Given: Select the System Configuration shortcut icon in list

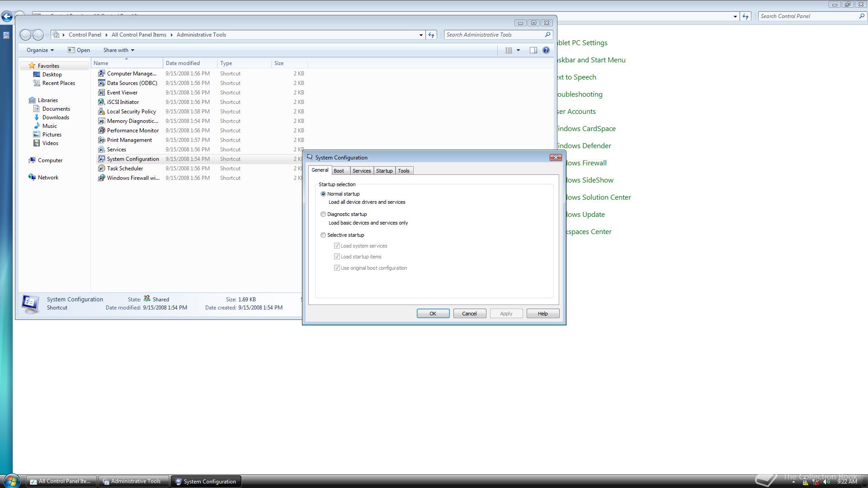Looking at the screenshot, I should point(102,159).
